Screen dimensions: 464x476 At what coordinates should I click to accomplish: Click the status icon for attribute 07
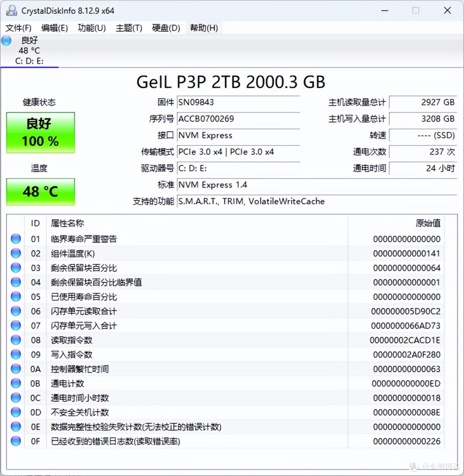(16, 325)
